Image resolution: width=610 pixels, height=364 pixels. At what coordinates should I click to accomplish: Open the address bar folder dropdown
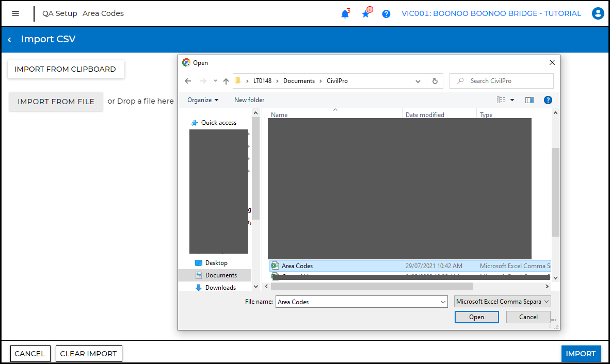(418, 81)
